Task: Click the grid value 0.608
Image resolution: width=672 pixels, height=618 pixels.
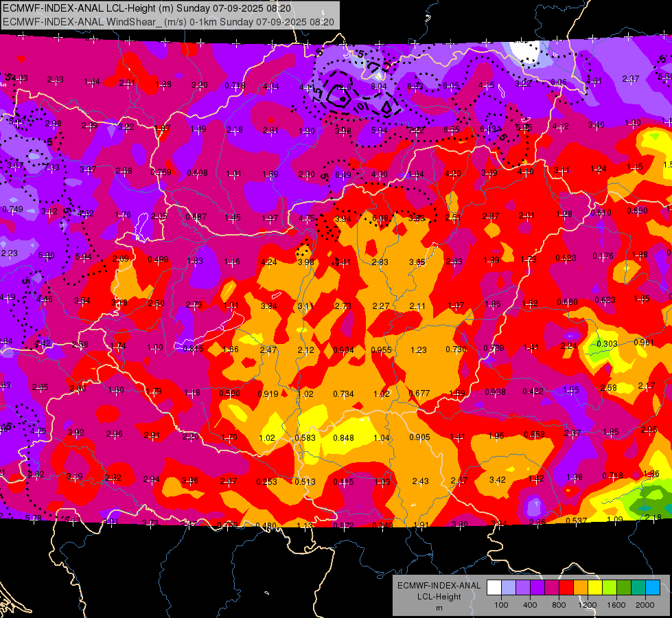Action: pyautogui.click(x=198, y=173)
